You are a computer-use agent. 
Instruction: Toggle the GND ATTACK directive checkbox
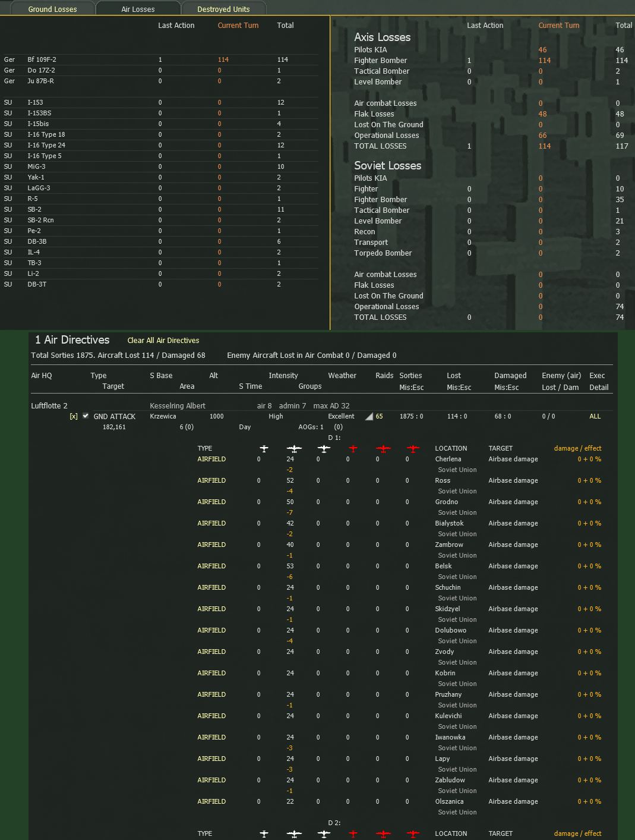(x=86, y=416)
